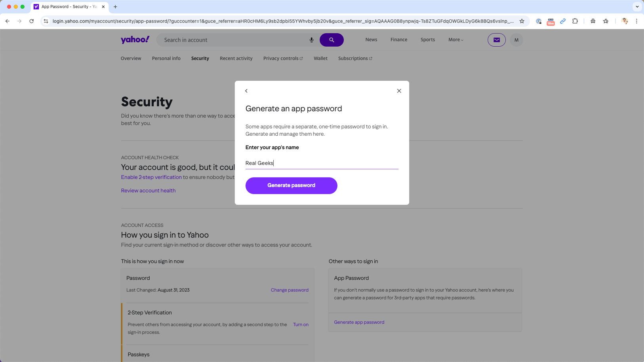Click the Change password link
This screenshot has width=644, height=362.
[289, 290]
